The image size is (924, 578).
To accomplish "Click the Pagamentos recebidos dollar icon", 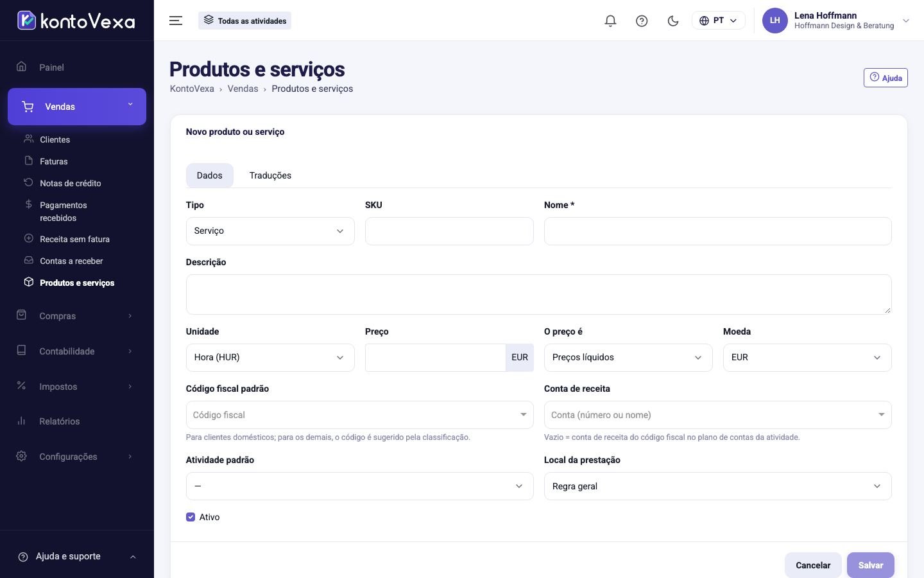I will coord(28,204).
